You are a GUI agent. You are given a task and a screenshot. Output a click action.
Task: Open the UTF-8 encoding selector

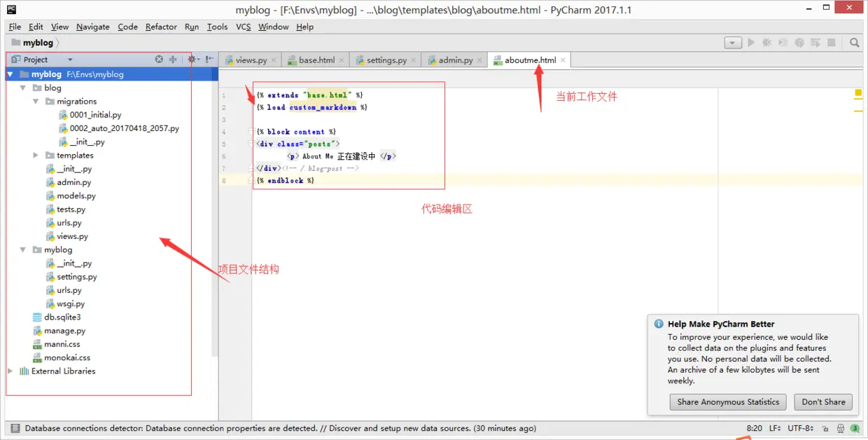coord(801,428)
